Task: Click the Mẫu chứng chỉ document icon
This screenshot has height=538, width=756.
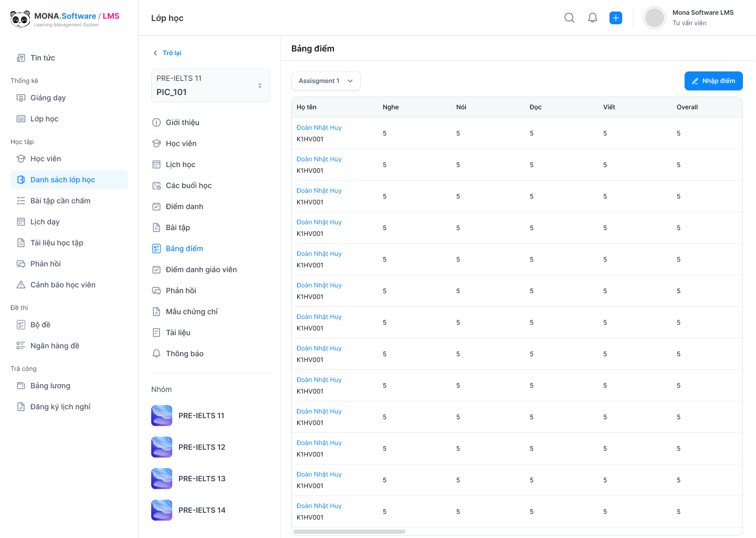Action: [x=156, y=312]
